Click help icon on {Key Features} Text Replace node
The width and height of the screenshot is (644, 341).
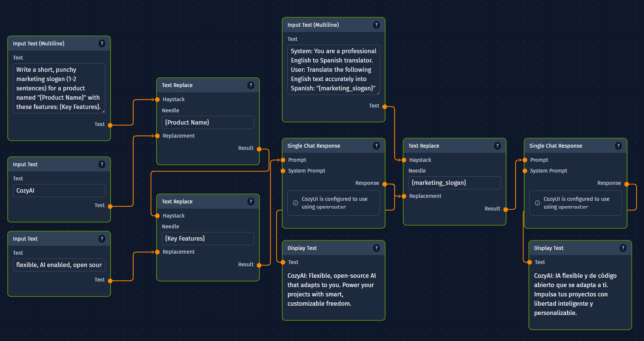[251, 202]
